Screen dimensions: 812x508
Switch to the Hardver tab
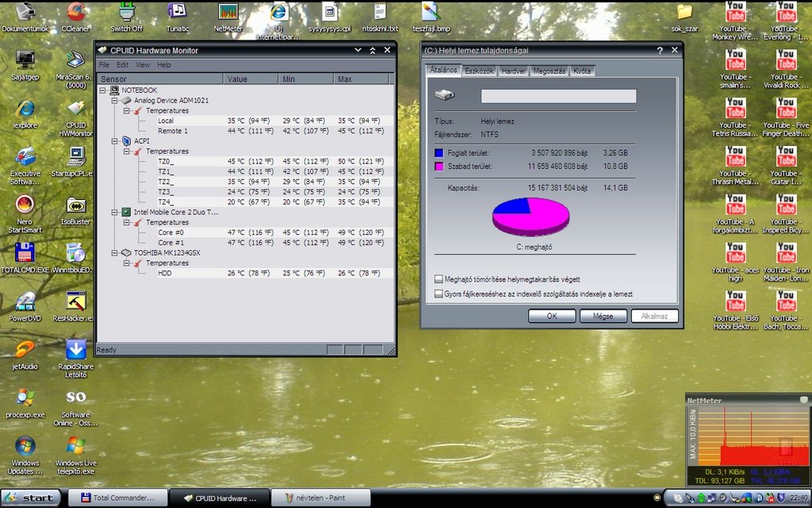point(513,71)
